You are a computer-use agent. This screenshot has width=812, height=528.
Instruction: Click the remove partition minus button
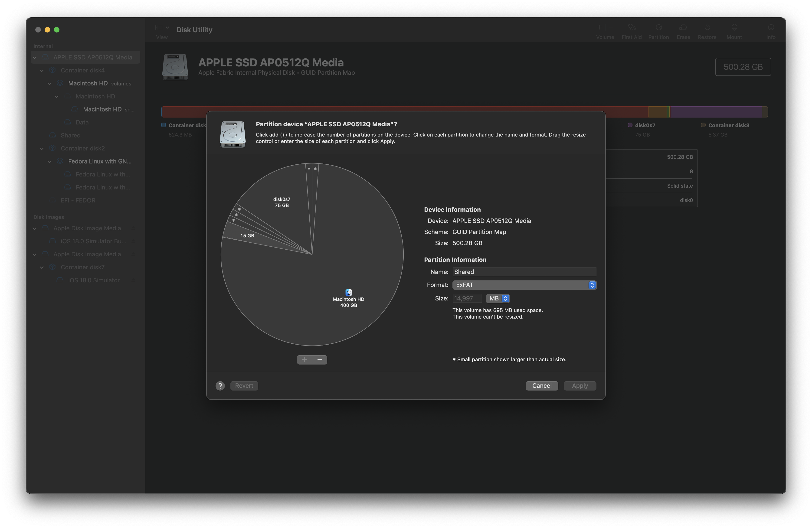(320, 359)
